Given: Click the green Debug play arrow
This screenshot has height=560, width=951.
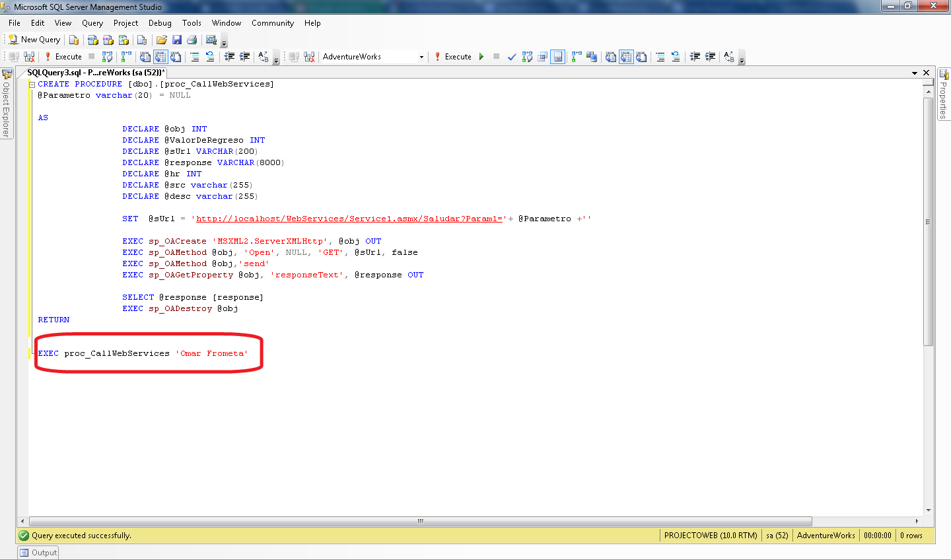Looking at the screenshot, I should click(x=481, y=57).
